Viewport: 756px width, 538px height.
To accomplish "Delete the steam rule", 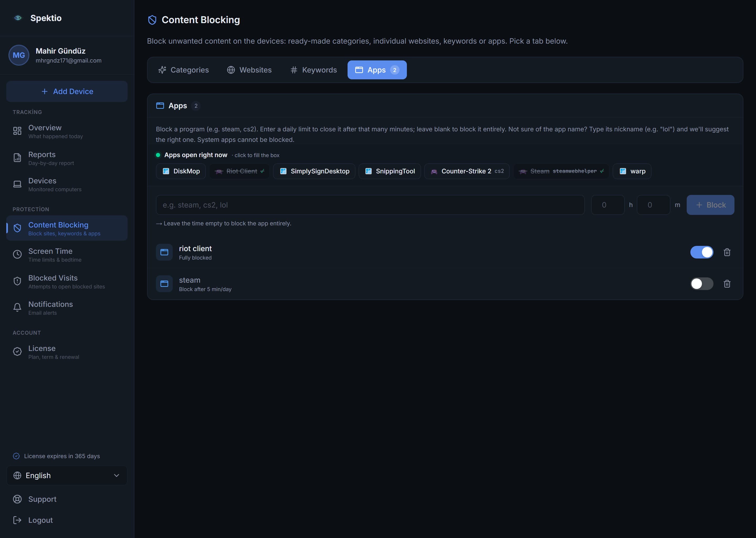I will [x=727, y=284].
